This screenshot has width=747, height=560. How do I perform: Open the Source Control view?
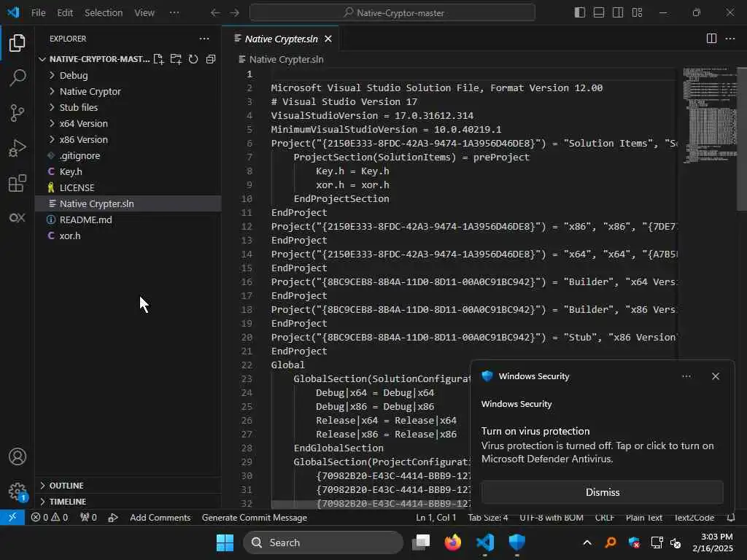click(18, 113)
